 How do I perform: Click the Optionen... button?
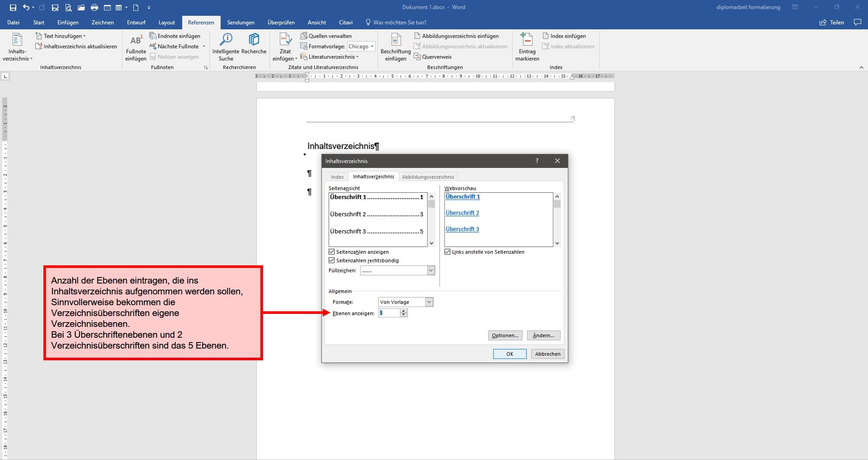(x=505, y=336)
